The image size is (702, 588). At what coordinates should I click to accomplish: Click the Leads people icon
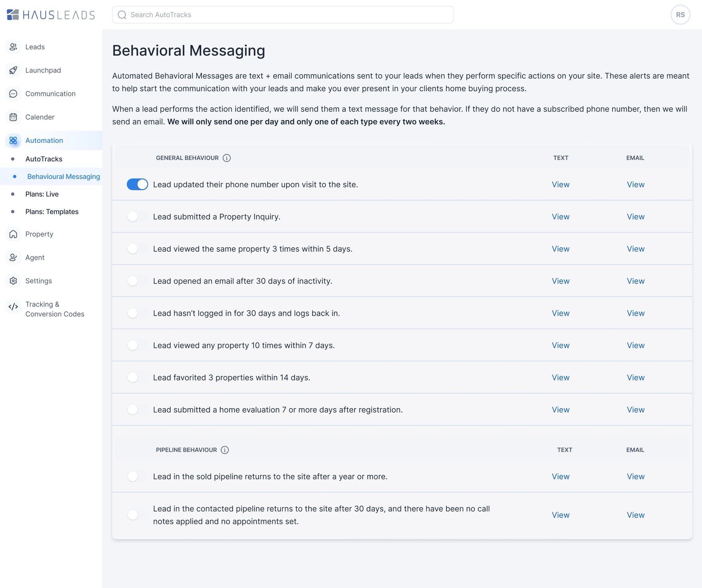click(13, 47)
